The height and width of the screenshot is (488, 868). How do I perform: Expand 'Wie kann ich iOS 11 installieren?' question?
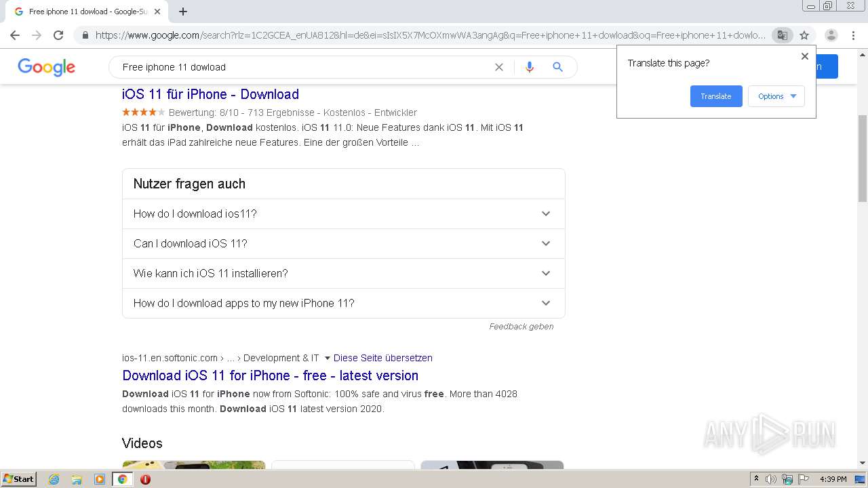click(x=344, y=273)
